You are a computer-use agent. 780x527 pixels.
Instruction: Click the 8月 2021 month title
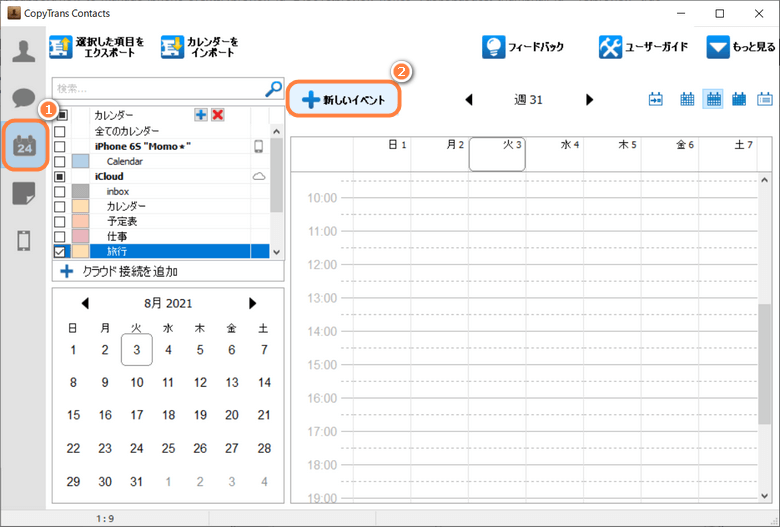coord(168,304)
